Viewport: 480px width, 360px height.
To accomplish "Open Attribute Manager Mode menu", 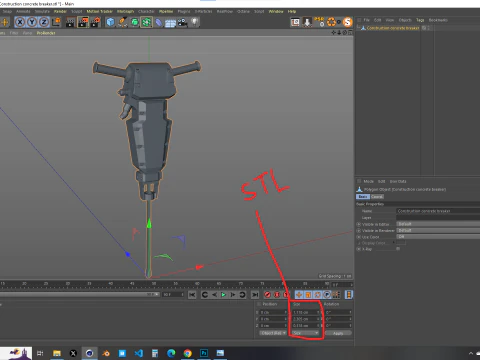I will pos(368,181).
